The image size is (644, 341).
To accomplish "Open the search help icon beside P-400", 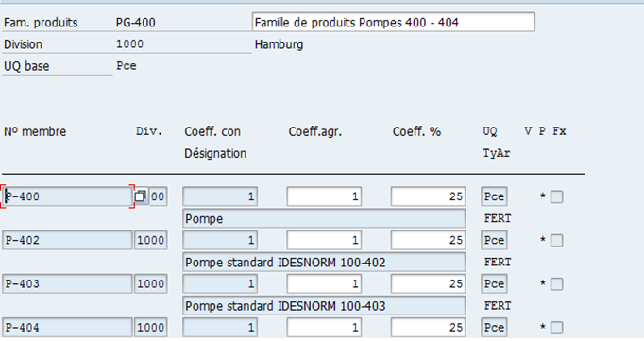I will click(141, 196).
